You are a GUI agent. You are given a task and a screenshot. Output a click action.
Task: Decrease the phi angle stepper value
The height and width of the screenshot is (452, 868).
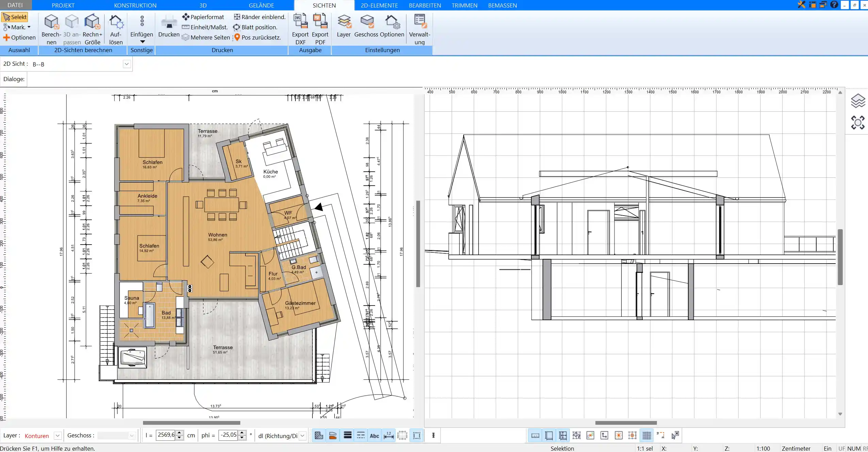242,438
